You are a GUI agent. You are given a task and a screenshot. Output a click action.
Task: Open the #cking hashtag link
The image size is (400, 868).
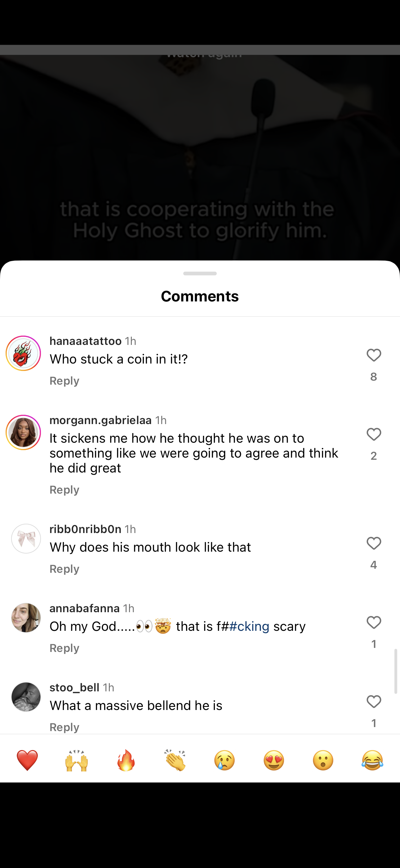(249, 626)
